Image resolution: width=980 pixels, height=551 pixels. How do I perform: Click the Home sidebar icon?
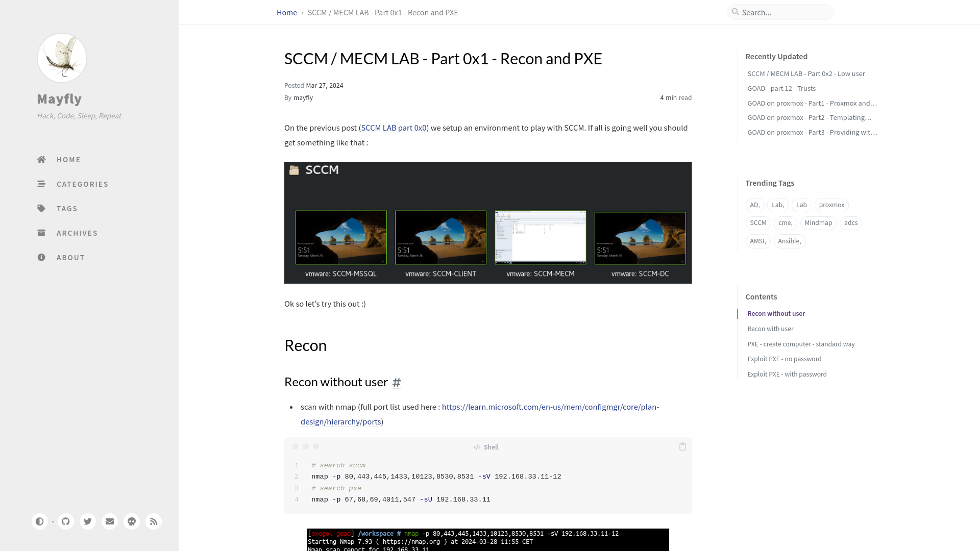[x=41, y=160]
